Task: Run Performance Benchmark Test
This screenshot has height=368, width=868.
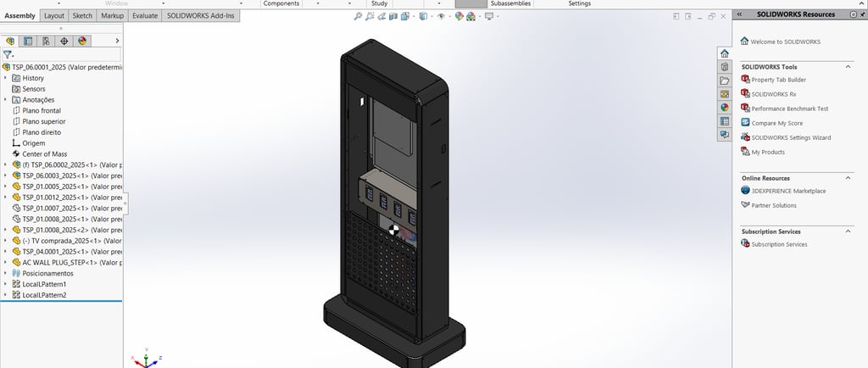Action: click(790, 109)
